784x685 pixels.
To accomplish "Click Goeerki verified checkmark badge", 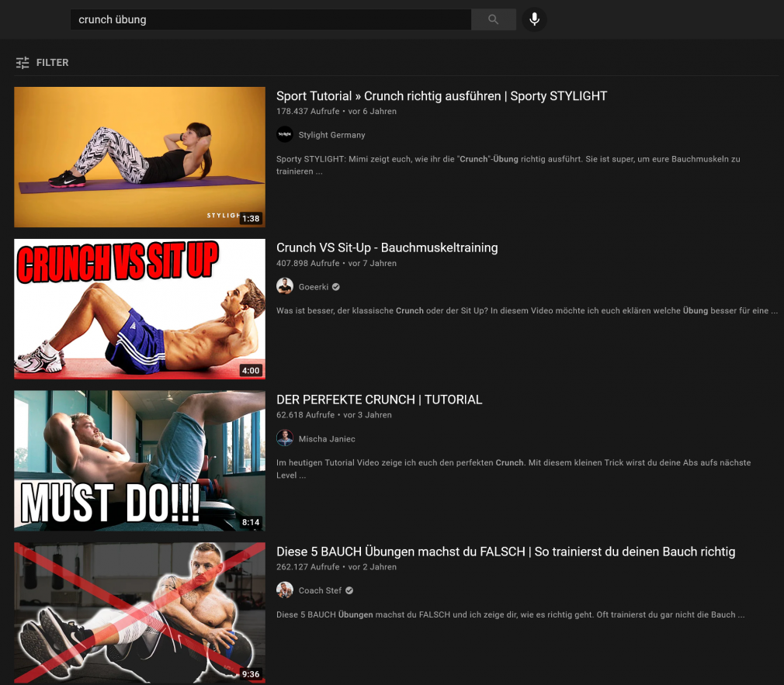I will 336,287.
